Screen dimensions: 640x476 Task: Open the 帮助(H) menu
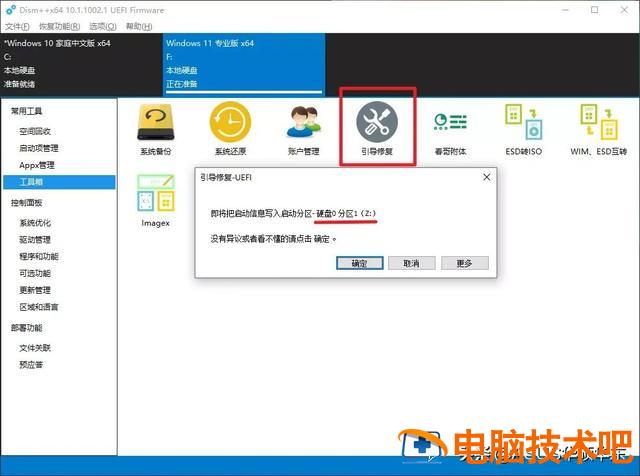click(x=139, y=27)
